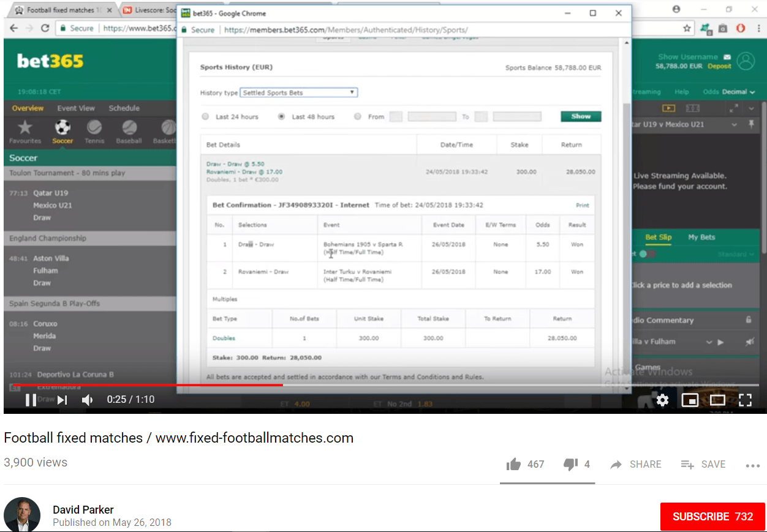767x532 pixels.
Task: Pin the live match panel
Action: click(752, 124)
